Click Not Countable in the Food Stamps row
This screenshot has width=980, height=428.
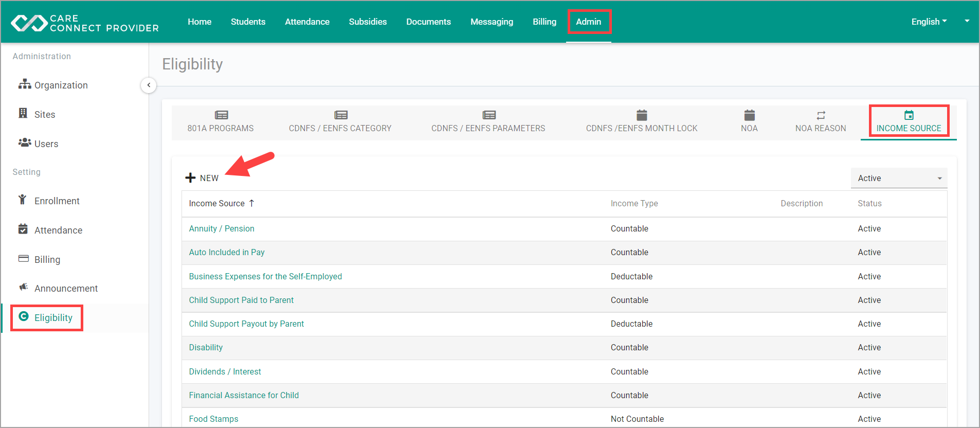tap(637, 419)
